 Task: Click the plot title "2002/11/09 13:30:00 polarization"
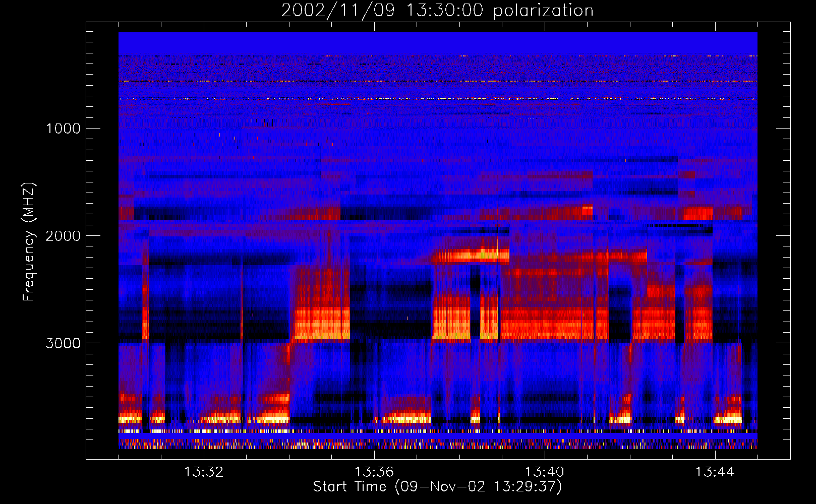pyautogui.click(x=437, y=11)
